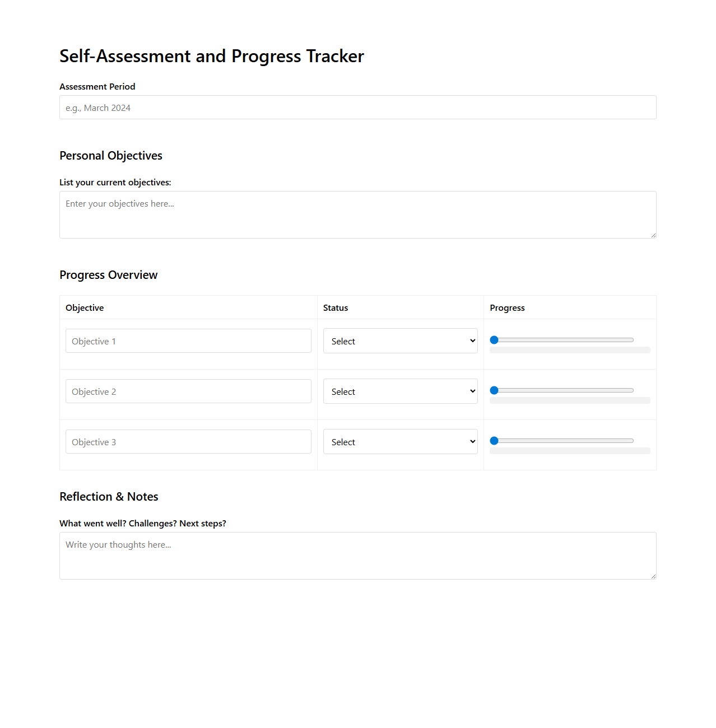Click the objectives entry text area
This screenshot has width=716, height=728.
[357, 214]
